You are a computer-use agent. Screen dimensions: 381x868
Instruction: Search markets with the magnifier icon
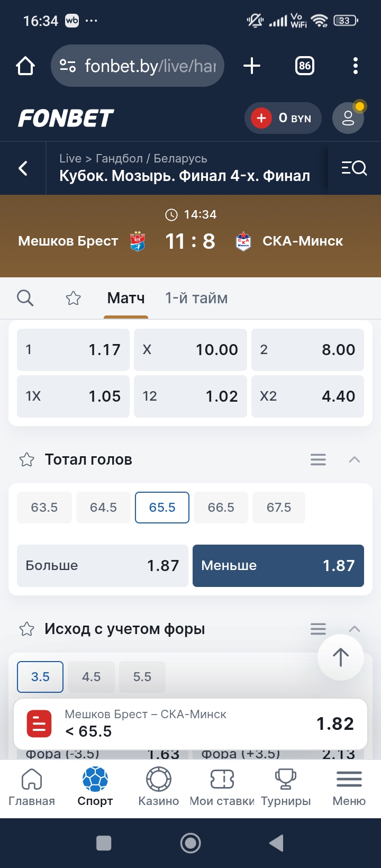click(25, 298)
